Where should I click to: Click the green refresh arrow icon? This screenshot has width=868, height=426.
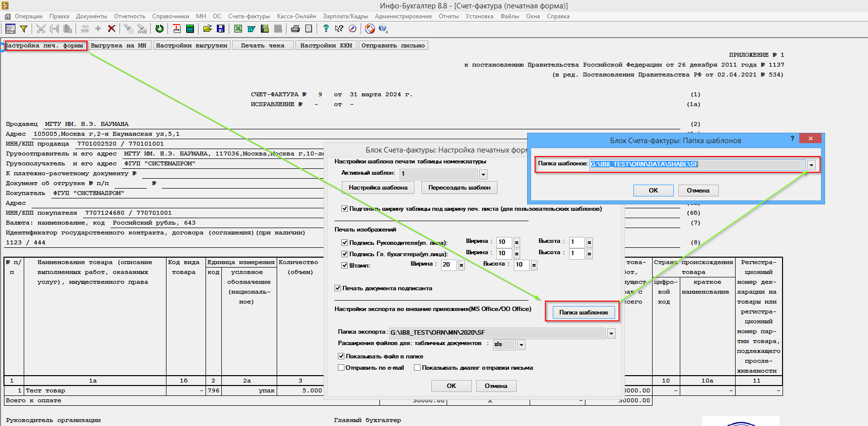(x=160, y=29)
